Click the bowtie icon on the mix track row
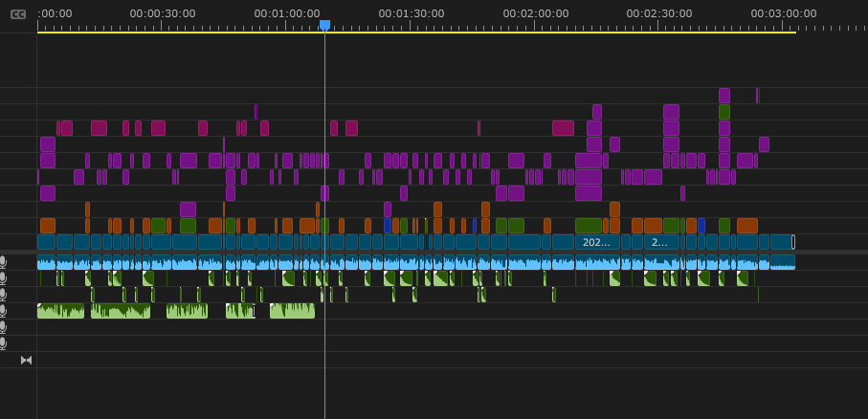The image size is (868, 419). 26,361
